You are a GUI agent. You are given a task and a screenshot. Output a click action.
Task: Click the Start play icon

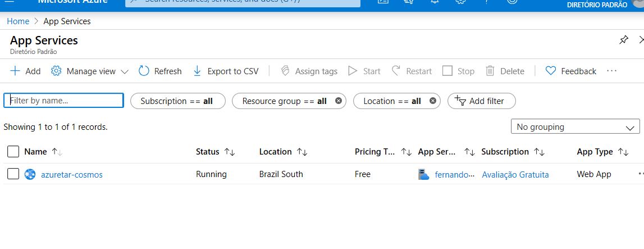coord(353,71)
